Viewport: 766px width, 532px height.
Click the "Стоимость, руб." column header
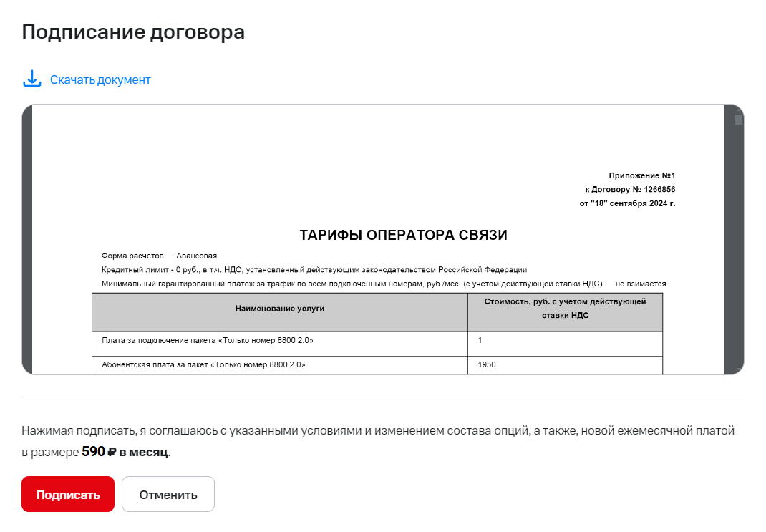tap(565, 309)
